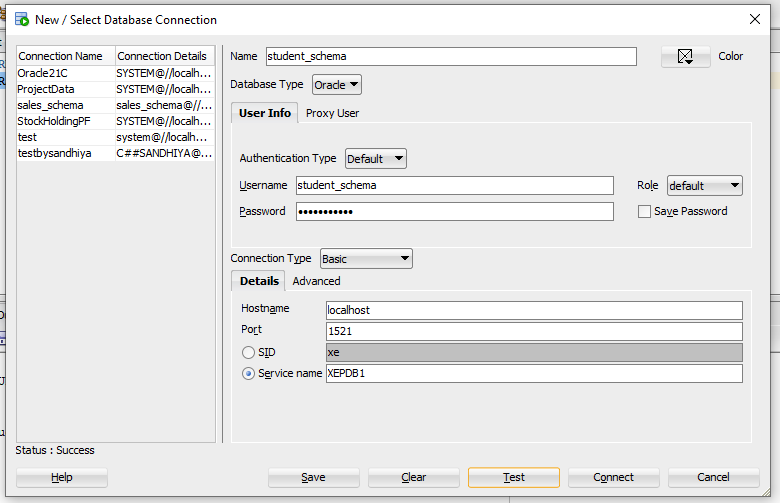The image size is (780, 503).
Task: Switch to the Proxy User tab
Action: [332, 113]
